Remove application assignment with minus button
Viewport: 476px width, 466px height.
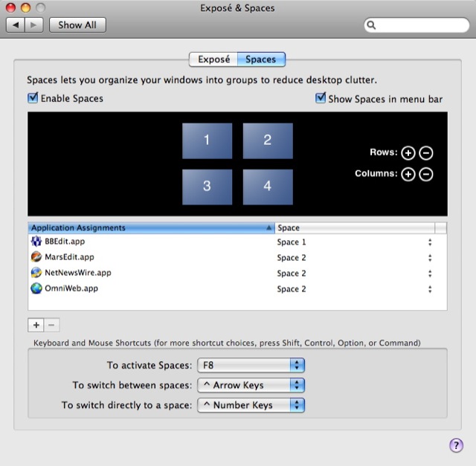click(51, 326)
